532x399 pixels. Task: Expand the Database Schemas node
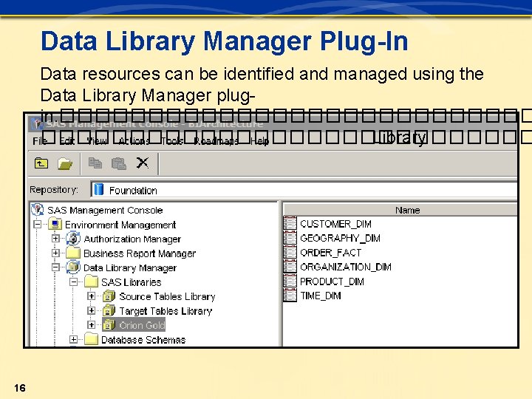(x=73, y=339)
